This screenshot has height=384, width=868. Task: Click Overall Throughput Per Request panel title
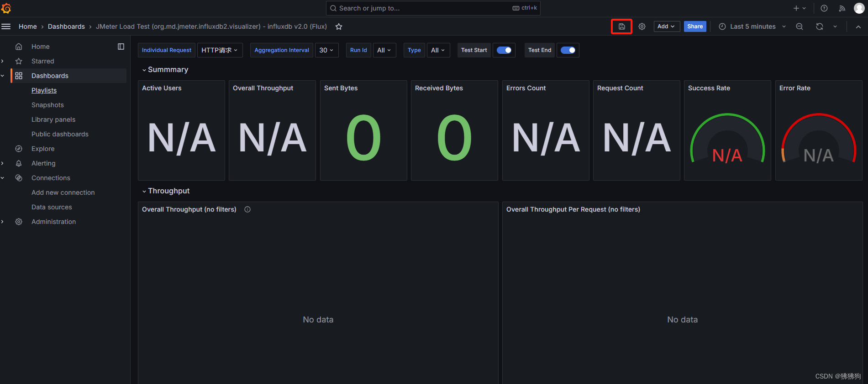click(573, 209)
